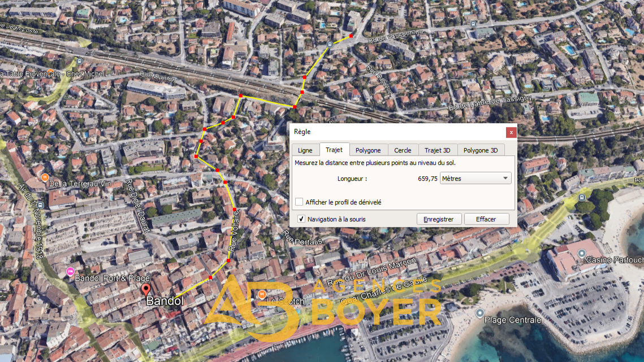Click the Bandol Port & Plage hotel icon
This screenshot has width=644, height=362.
pos(70,272)
